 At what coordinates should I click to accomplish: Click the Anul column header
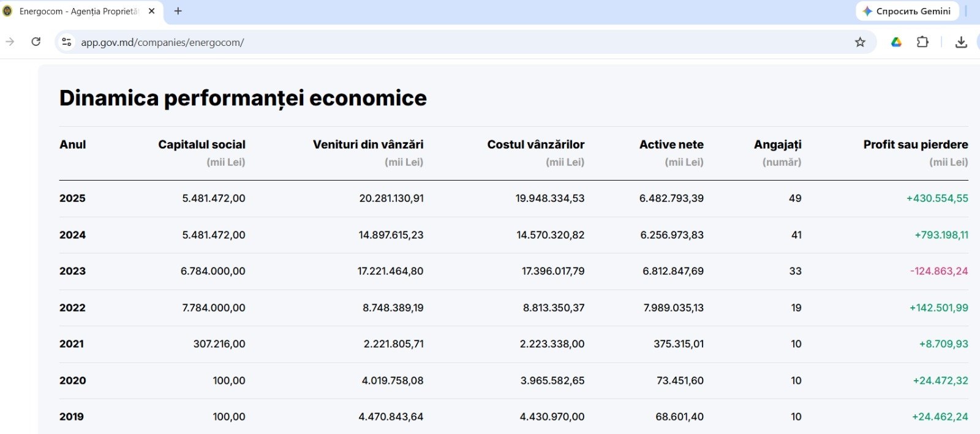(72, 144)
